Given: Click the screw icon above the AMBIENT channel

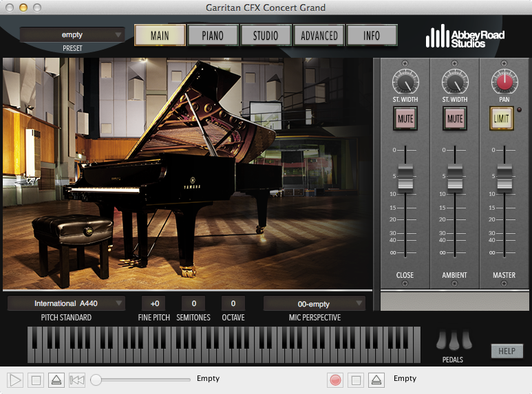Looking at the screenshot, I should [x=455, y=63].
